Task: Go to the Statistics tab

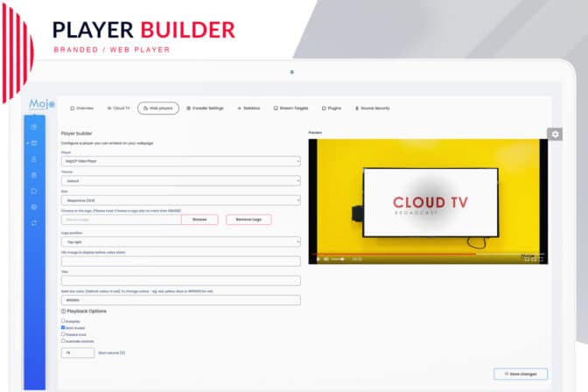Action: pos(248,108)
